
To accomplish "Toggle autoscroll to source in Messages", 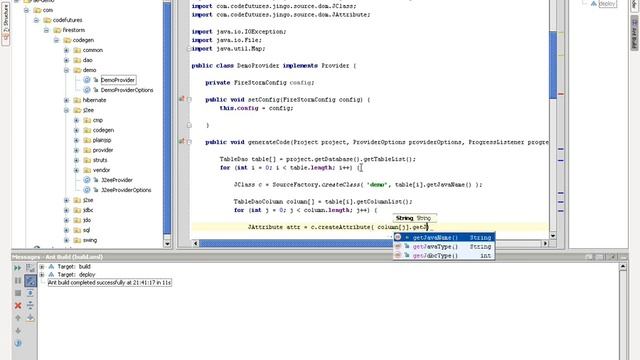I will [30, 318].
